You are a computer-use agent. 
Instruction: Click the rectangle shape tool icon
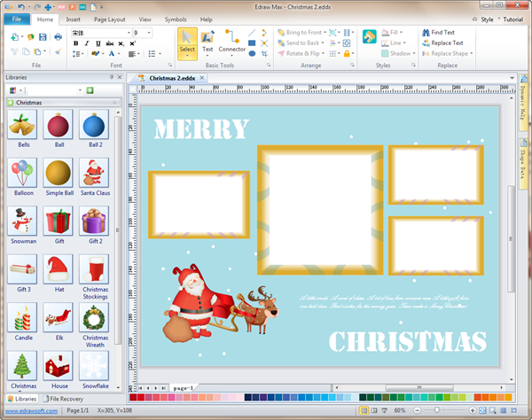[x=252, y=43]
